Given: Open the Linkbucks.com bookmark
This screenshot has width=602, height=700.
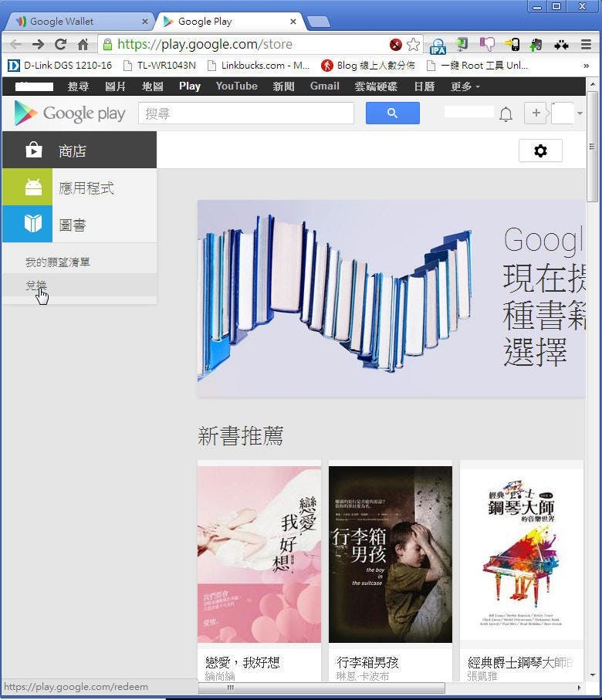Looking at the screenshot, I should tap(259, 66).
